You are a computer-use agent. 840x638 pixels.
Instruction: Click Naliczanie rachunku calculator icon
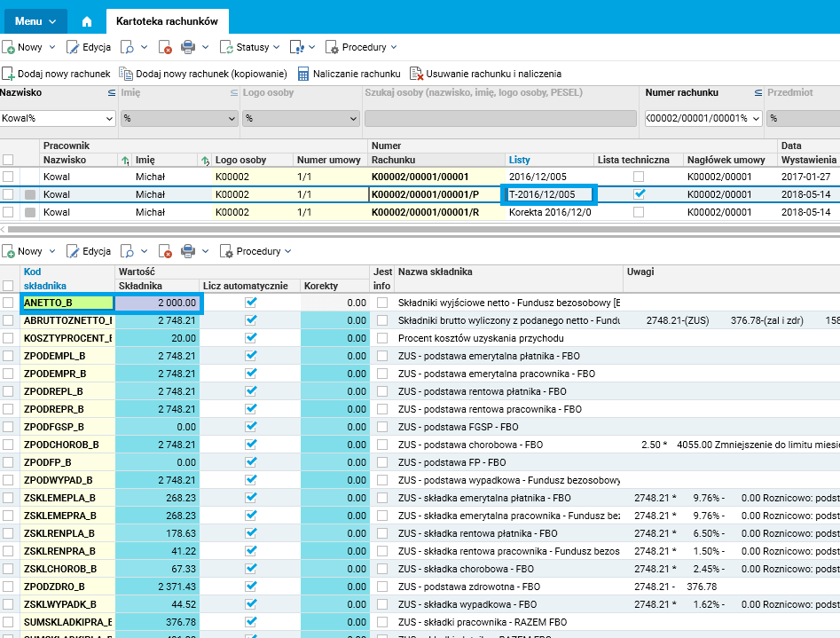click(303, 74)
